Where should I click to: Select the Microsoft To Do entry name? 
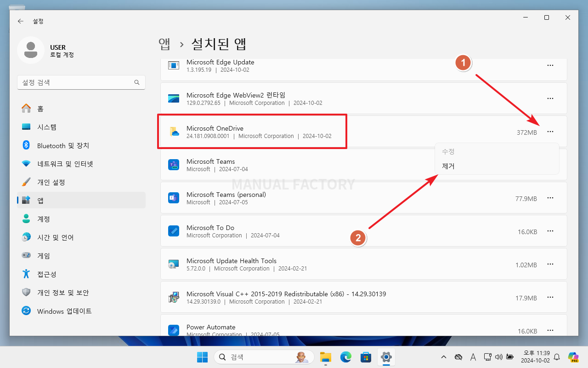(x=210, y=228)
